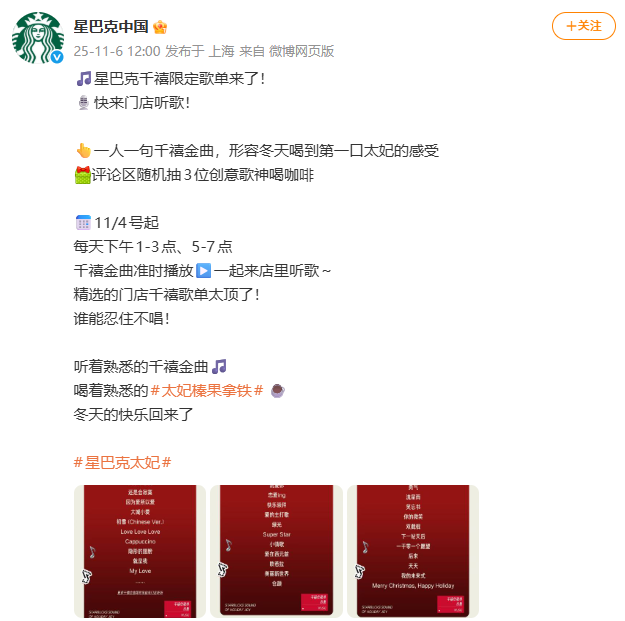Open the #太妃榛果拿铁# hashtag
The width and height of the screenshot is (625, 621).
(x=207, y=391)
